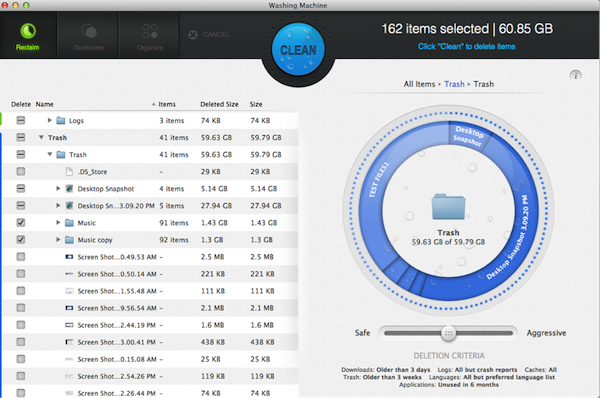The width and height of the screenshot is (600, 398).
Task: Click the Screen Shot...0.15.08 AM thumbnail icon
Action: (x=69, y=359)
